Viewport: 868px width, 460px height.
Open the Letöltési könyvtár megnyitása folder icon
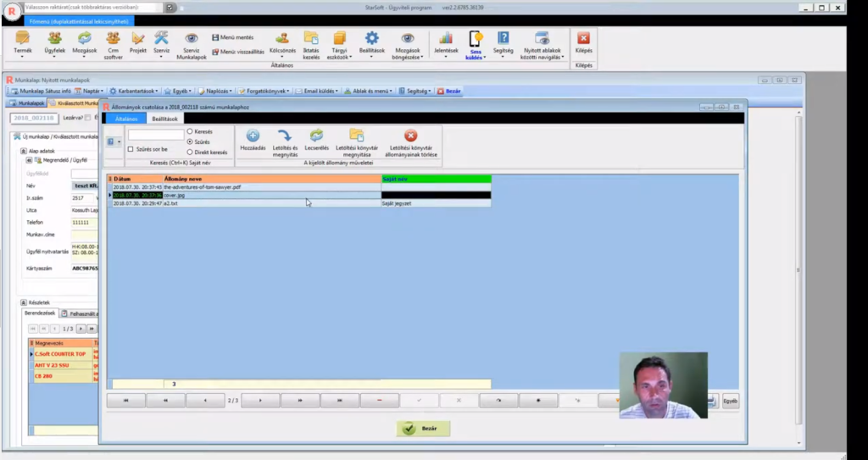tap(357, 136)
